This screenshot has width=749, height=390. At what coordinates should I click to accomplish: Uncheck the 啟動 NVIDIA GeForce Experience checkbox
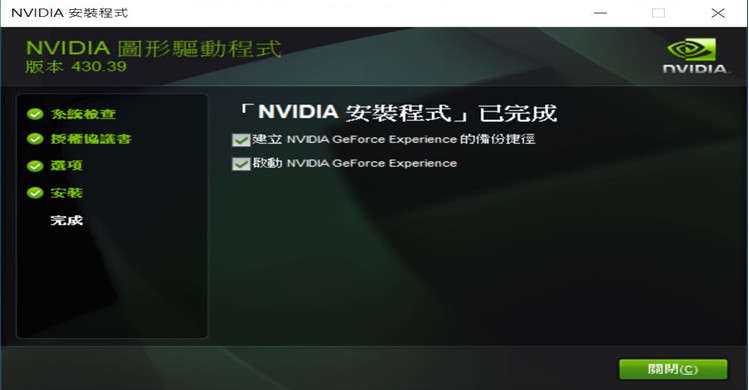[241, 163]
